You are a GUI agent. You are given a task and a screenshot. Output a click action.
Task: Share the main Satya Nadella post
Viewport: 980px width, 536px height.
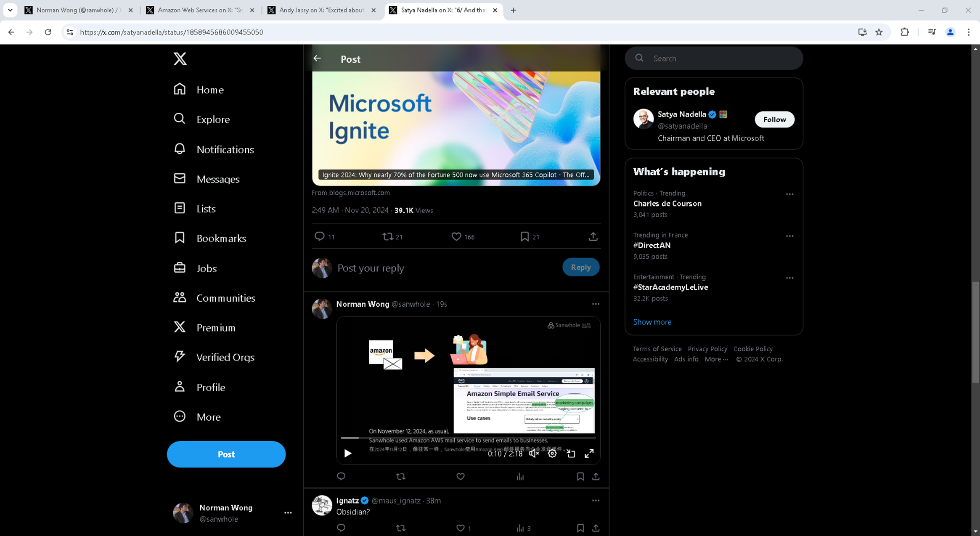coord(593,236)
